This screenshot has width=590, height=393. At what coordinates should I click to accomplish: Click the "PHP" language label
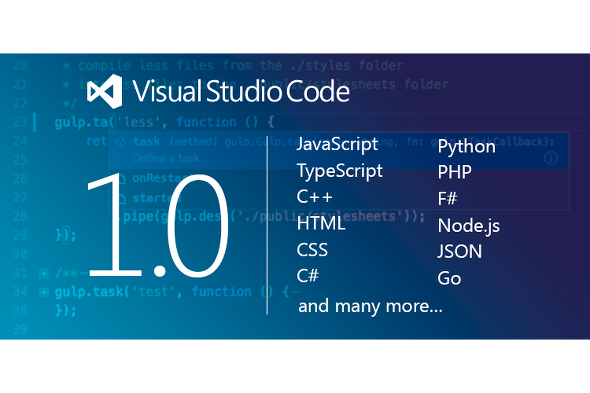coord(455,172)
